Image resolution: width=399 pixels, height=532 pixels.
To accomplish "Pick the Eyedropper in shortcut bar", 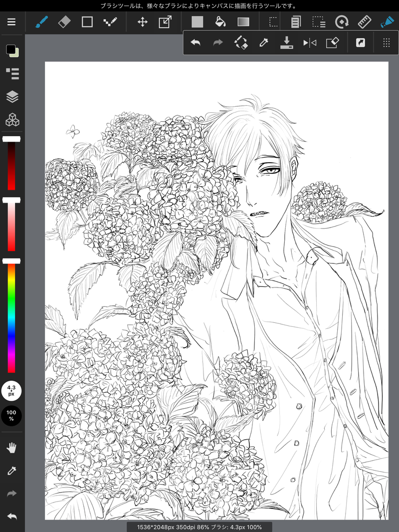I will point(264,43).
